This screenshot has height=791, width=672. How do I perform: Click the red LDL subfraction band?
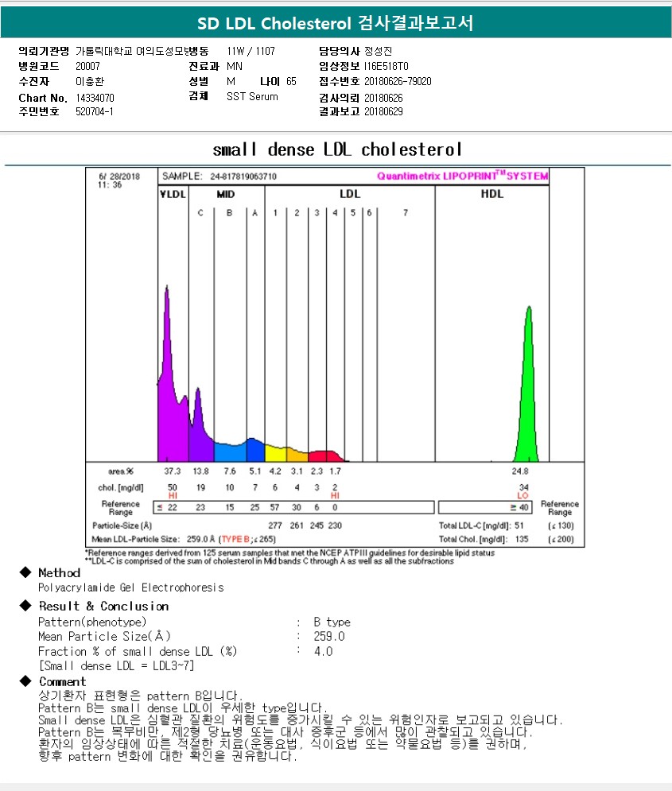point(325,456)
